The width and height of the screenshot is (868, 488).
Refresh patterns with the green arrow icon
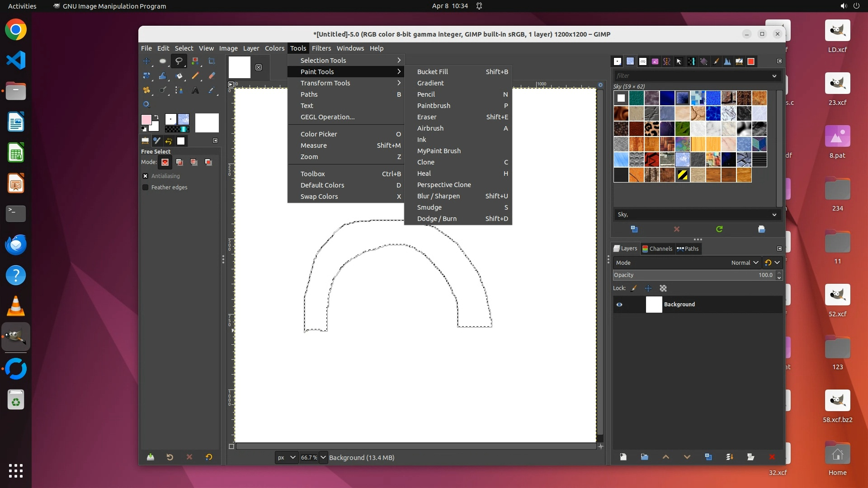(x=719, y=229)
